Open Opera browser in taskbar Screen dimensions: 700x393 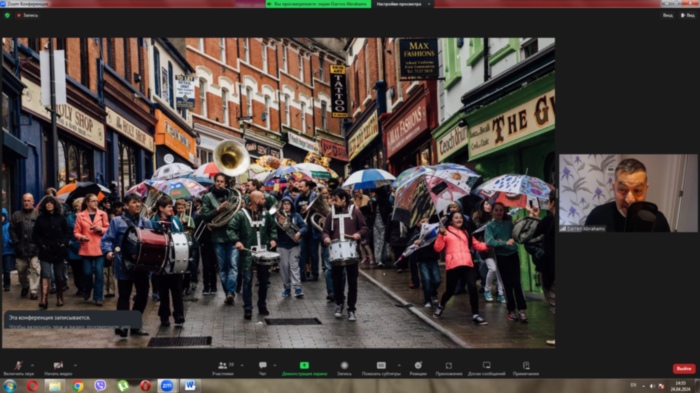(x=32, y=385)
